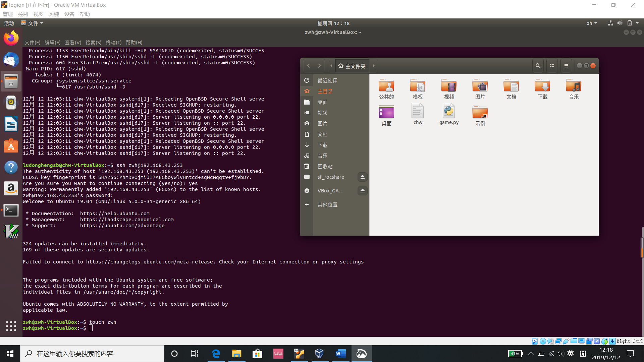This screenshot has height=362, width=644.
Task: Open terminal 帮助(H) menu
Action: click(134, 43)
